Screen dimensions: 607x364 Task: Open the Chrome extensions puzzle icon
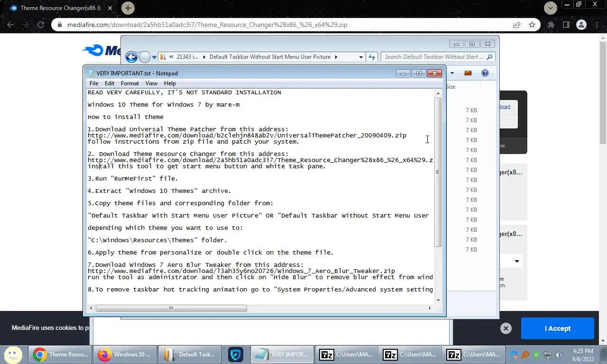(x=551, y=25)
